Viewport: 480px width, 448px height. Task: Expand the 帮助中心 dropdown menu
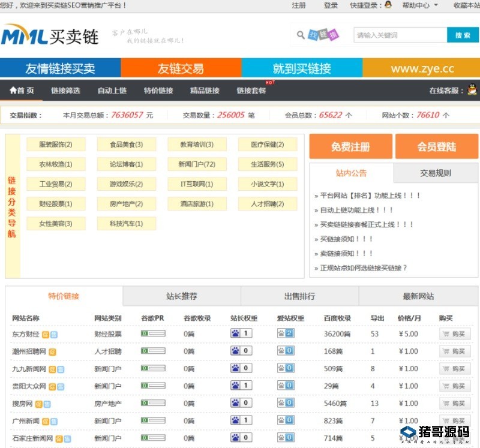[x=420, y=5]
